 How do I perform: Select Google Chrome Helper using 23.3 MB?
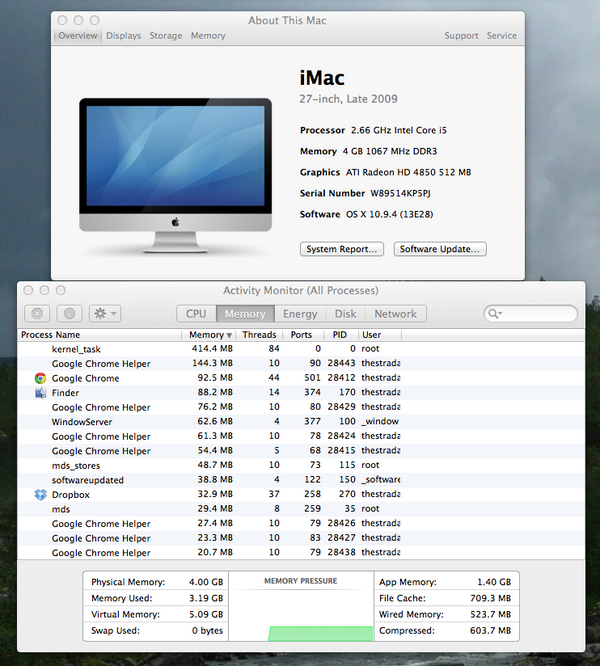pos(301,538)
